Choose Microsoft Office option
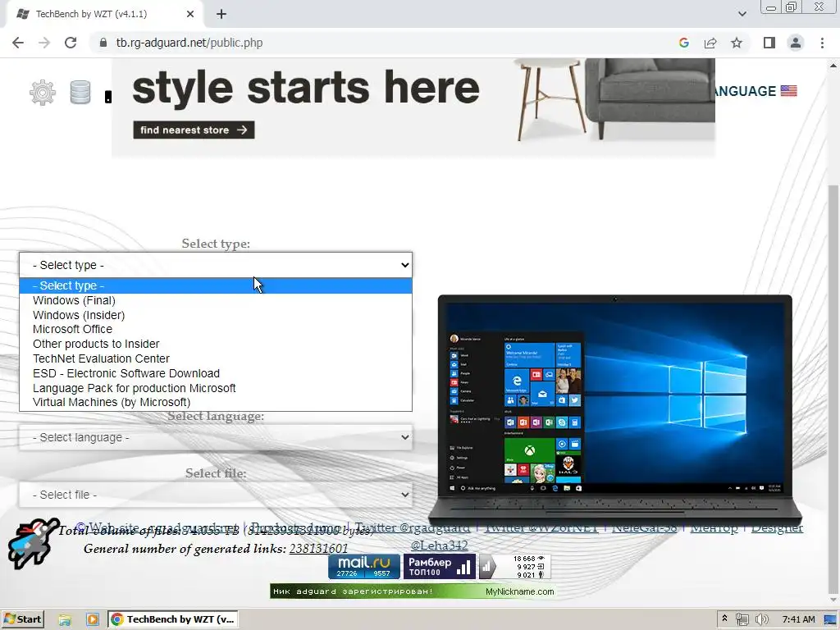The height and width of the screenshot is (630, 840). pos(216,330)
